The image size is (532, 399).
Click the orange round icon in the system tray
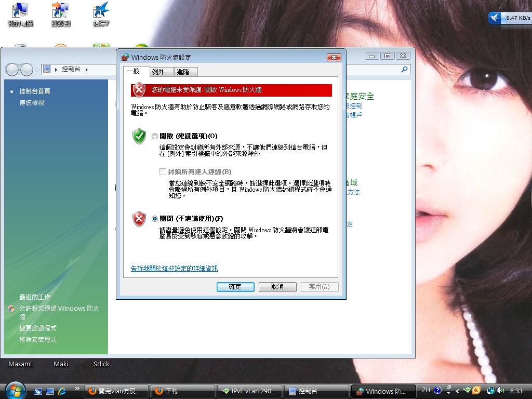[x=477, y=391]
